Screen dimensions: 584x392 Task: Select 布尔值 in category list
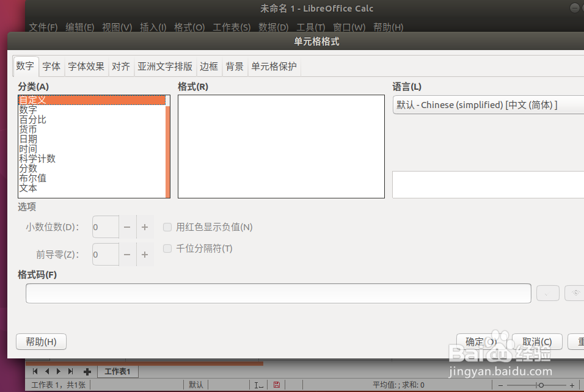pyautogui.click(x=92, y=178)
